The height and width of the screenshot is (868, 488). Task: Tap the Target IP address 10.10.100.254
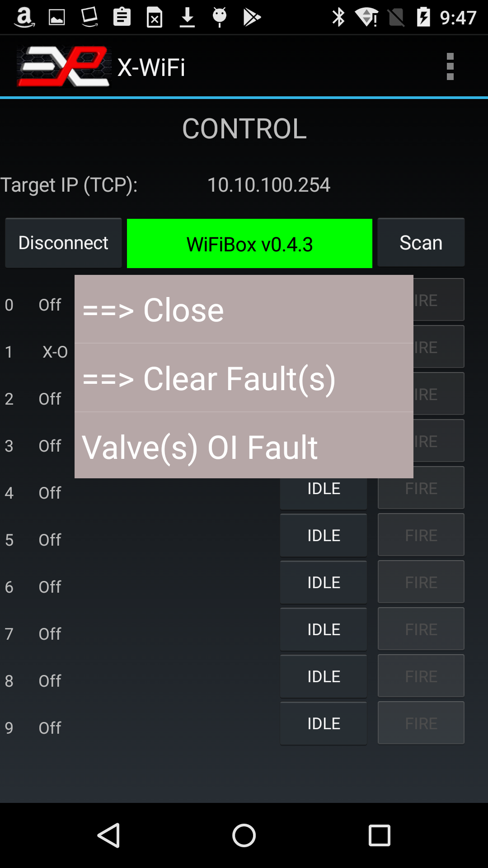tap(268, 185)
